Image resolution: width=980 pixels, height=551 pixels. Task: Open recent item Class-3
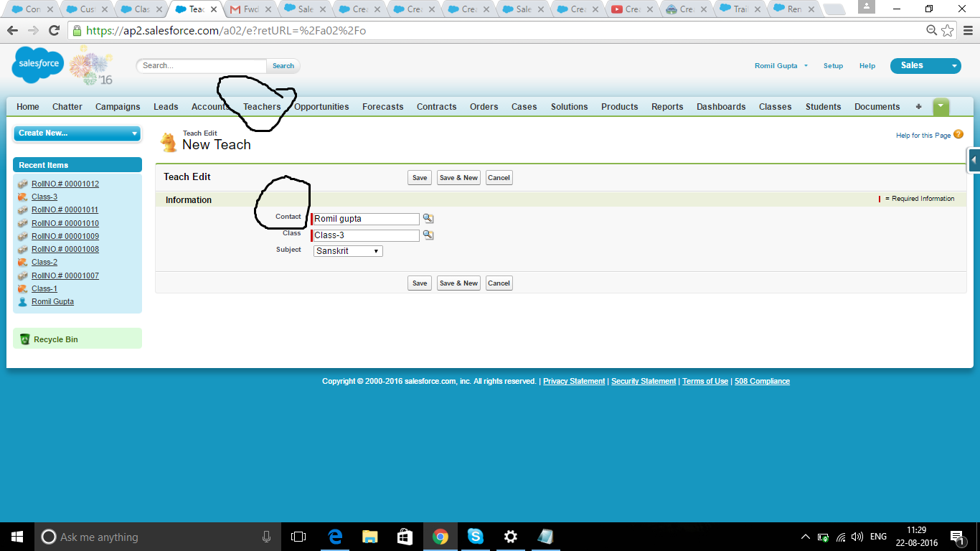coord(44,197)
